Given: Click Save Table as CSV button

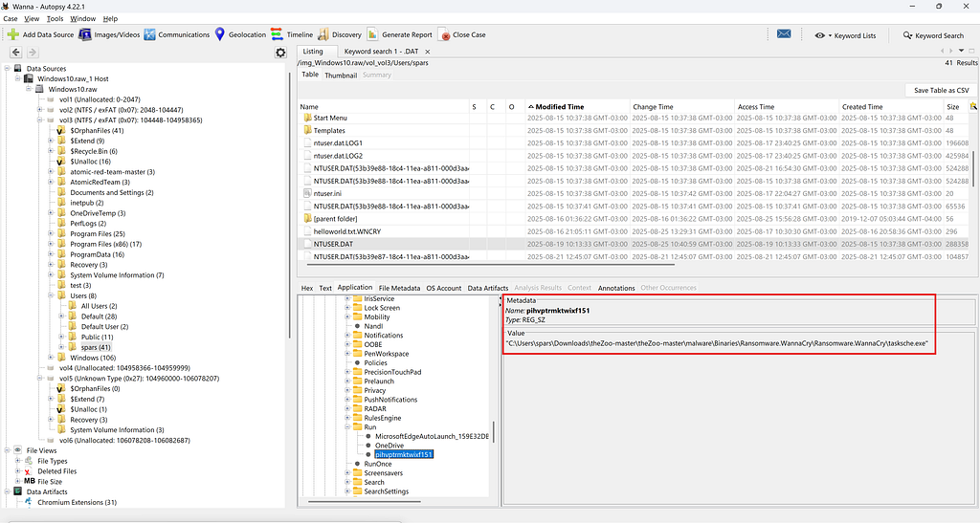Looking at the screenshot, I should pos(942,90).
